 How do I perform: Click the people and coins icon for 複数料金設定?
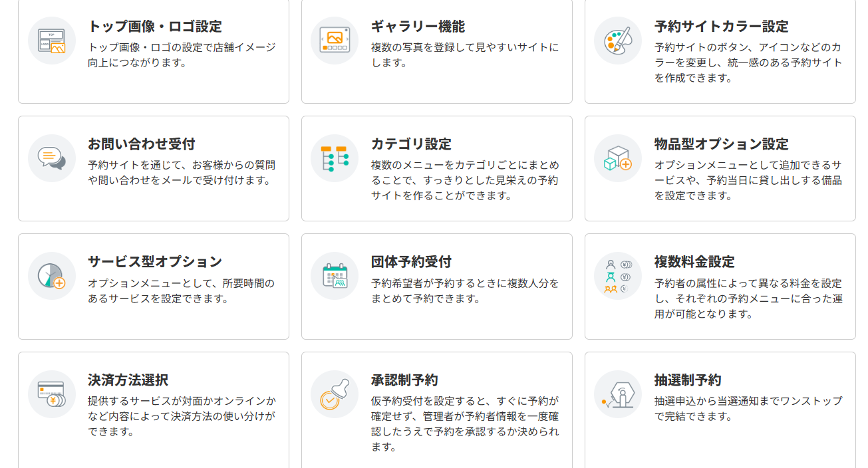coord(618,276)
